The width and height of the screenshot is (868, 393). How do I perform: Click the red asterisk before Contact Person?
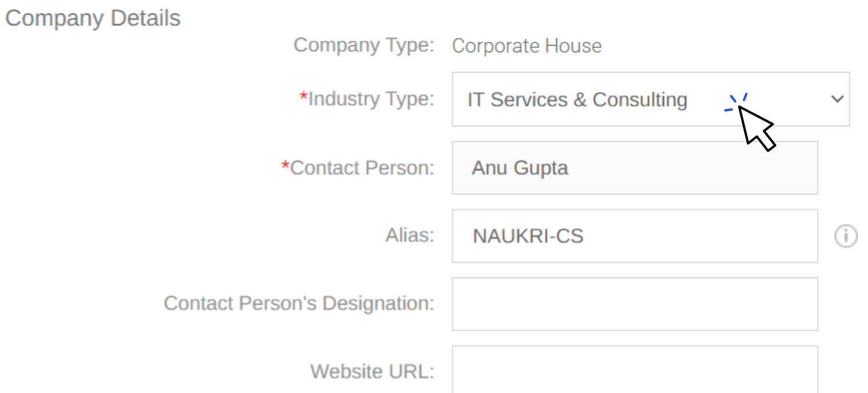285,166
